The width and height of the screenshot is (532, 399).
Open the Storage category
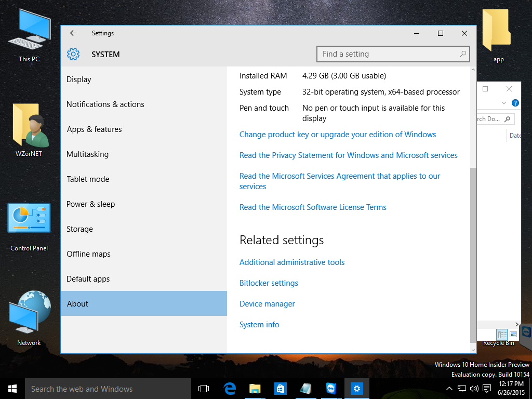(x=143, y=229)
